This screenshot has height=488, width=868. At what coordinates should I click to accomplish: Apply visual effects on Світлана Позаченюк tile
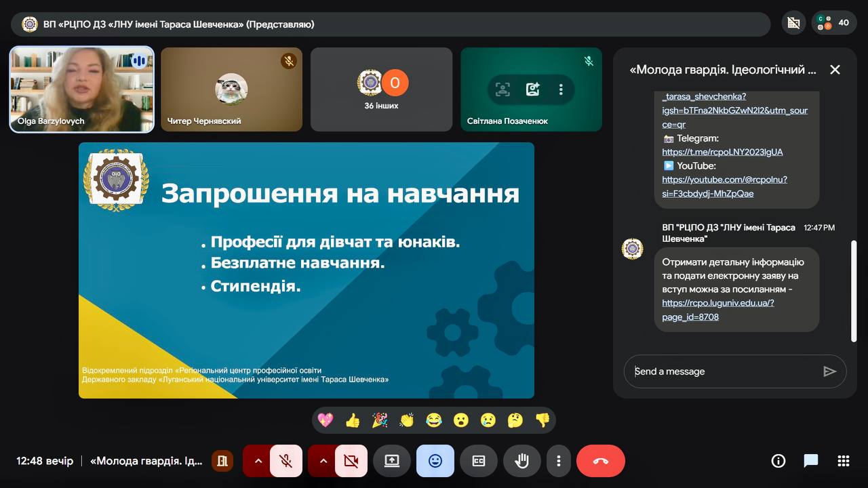532,89
